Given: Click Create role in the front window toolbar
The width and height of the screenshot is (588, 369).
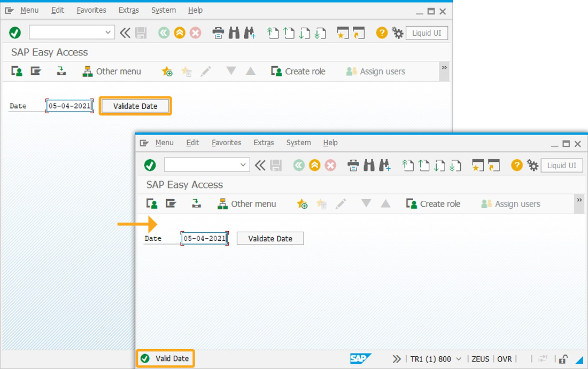Looking at the screenshot, I should [434, 204].
